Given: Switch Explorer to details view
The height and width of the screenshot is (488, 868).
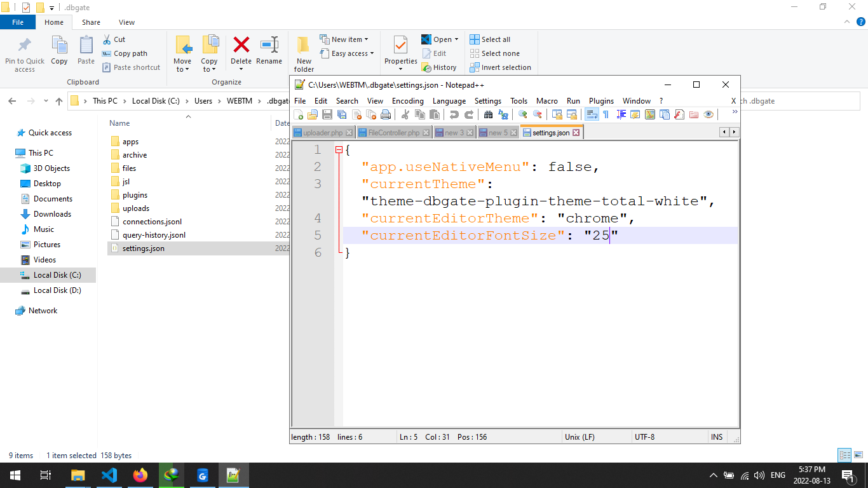Looking at the screenshot, I should click(x=844, y=456).
